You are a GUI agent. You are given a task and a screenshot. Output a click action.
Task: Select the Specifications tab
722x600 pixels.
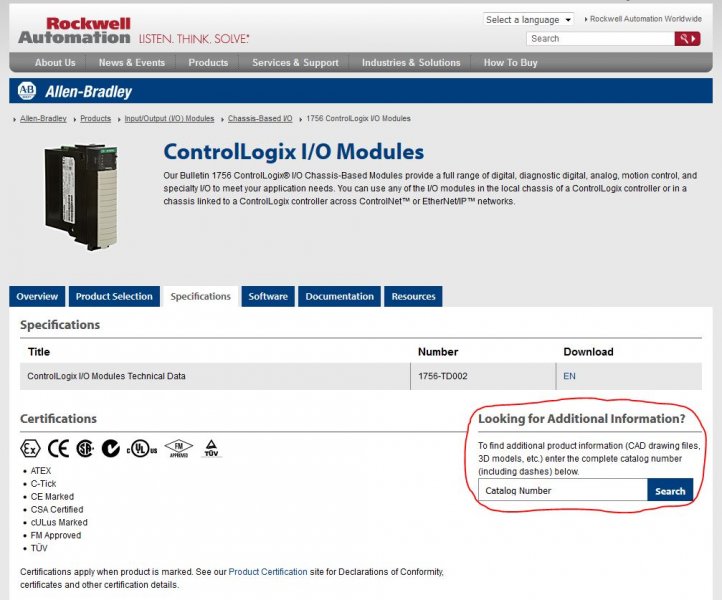click(x=200, y=296)
